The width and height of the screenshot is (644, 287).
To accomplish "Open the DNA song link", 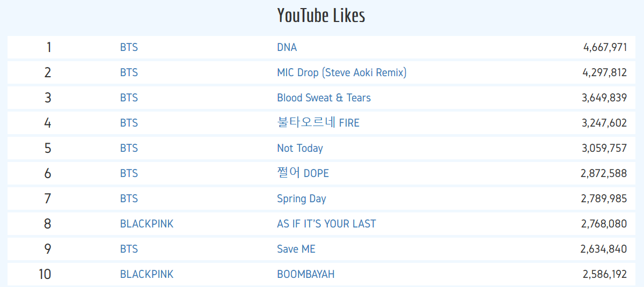I will click(x=287, y=47).
